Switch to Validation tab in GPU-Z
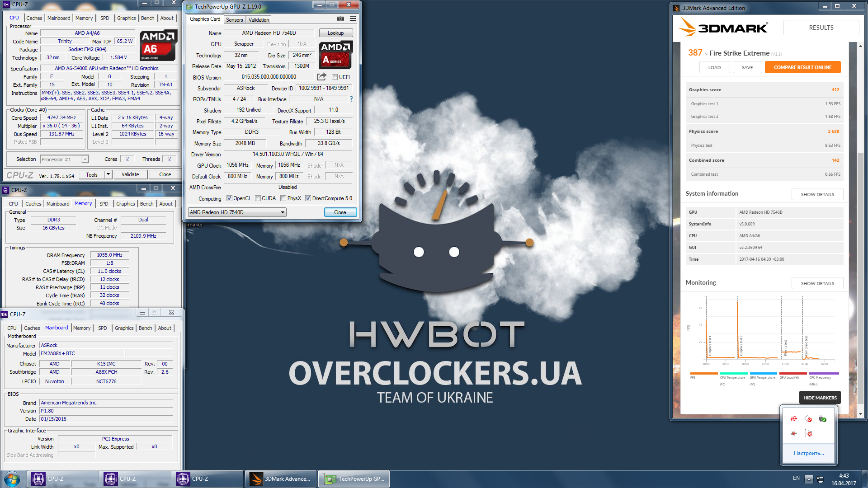This screenshot has height=488, width=868. coord(259,20)
